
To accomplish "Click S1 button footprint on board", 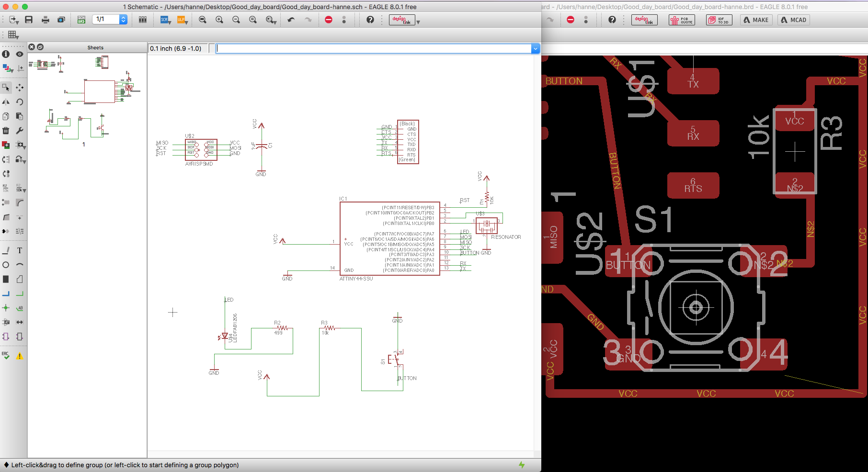I will click(696, 307).
